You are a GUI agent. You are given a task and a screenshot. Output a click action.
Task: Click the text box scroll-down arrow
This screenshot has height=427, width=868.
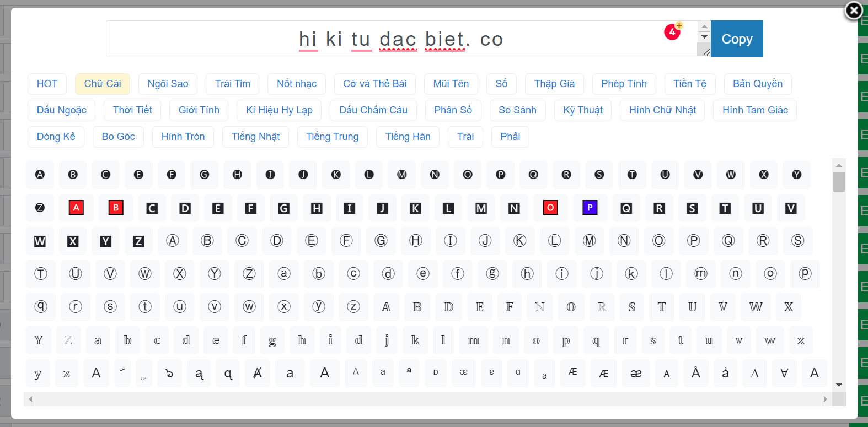pos(704,37)
